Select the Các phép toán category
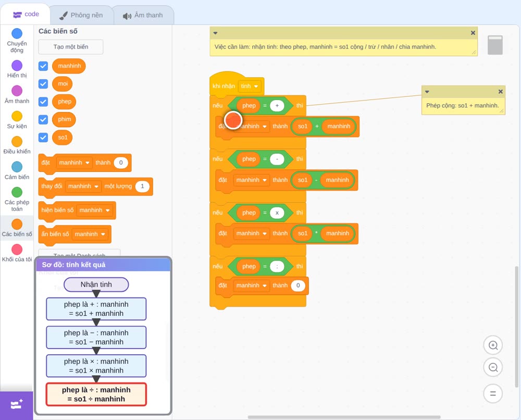Image resolution: width=521 pixels, height=420 pixels. point(17,199)
